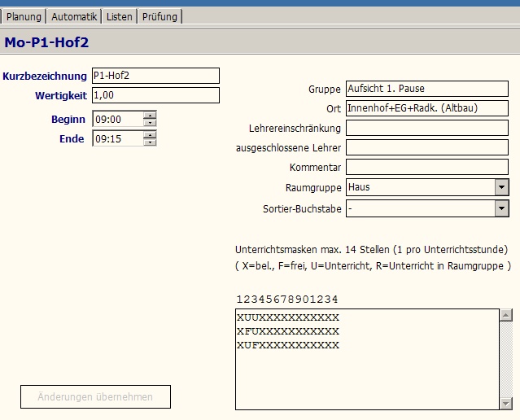
Task: Increase the Ende time with up arrow
Action: (150, 135)
